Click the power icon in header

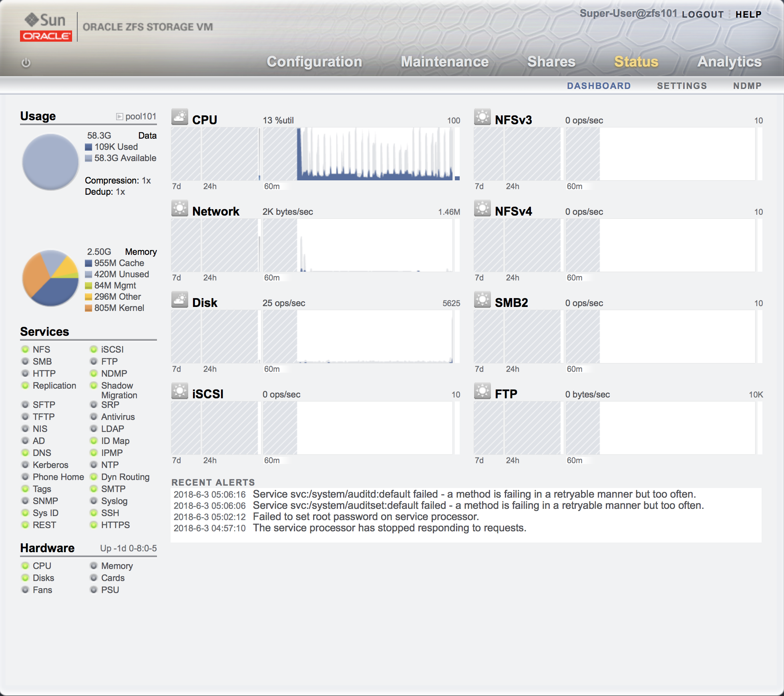[26, 63]
